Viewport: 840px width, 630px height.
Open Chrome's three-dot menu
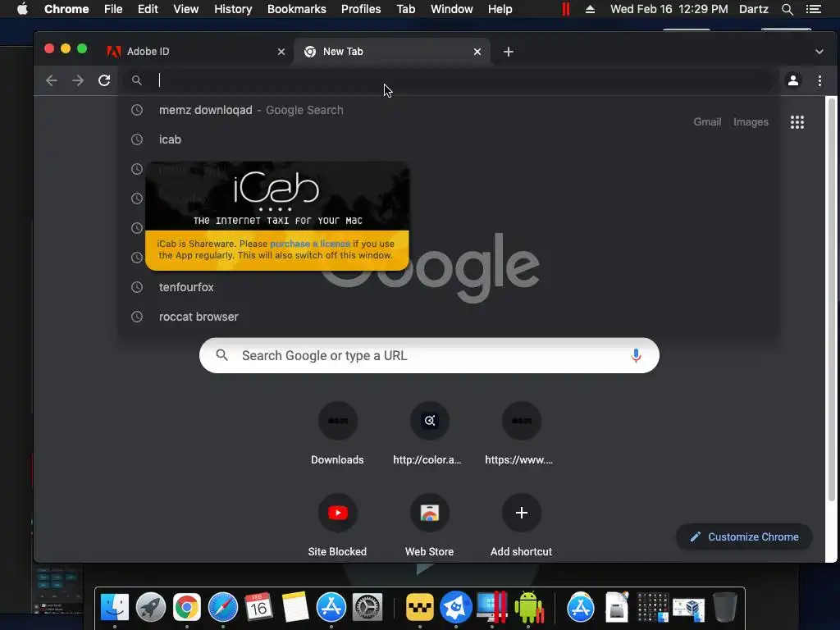click(x=819, y=80)
